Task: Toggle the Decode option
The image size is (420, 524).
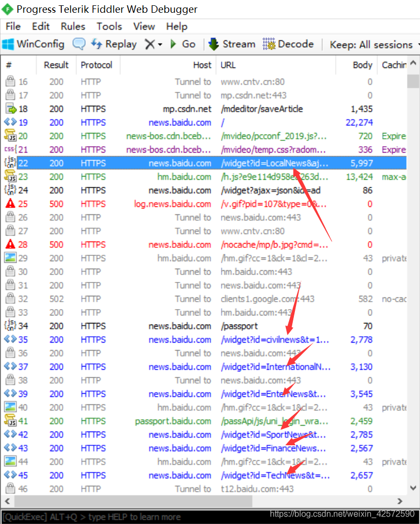Action: [288, 44]
